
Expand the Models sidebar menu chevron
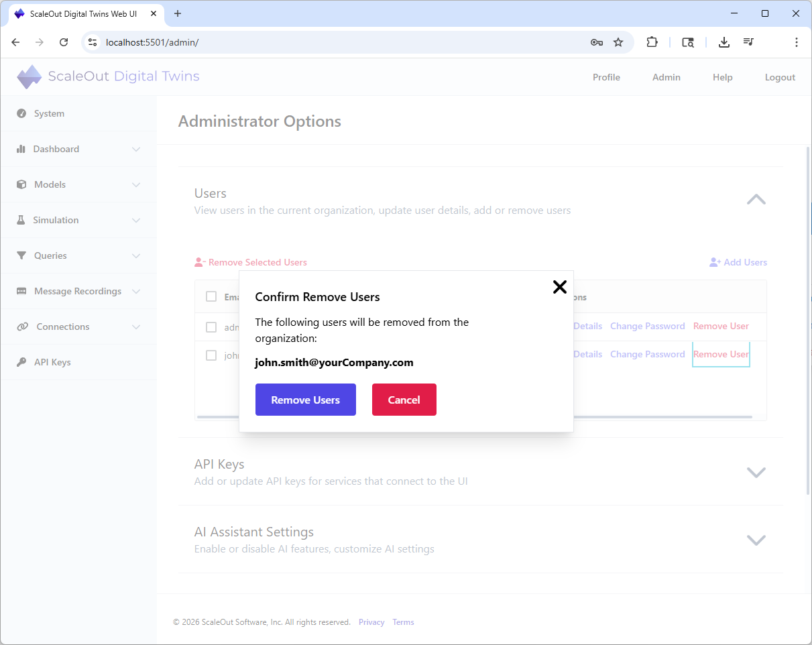(137, 184)
